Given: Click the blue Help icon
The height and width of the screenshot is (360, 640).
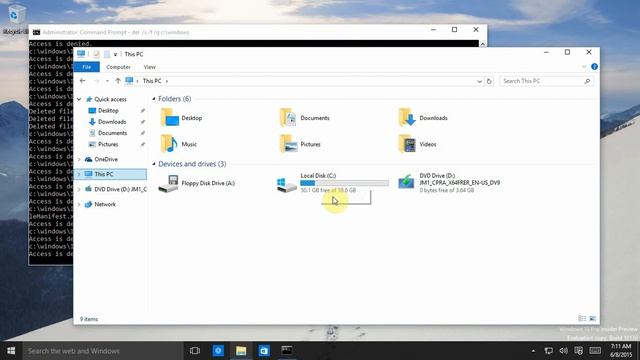Looking at the screenshot, I should click(594, 67).
